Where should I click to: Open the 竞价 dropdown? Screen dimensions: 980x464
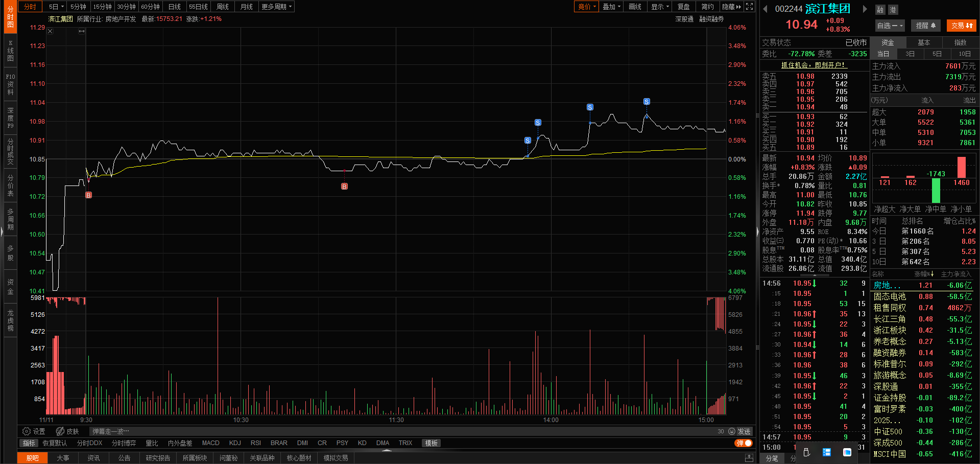[587, 7]
